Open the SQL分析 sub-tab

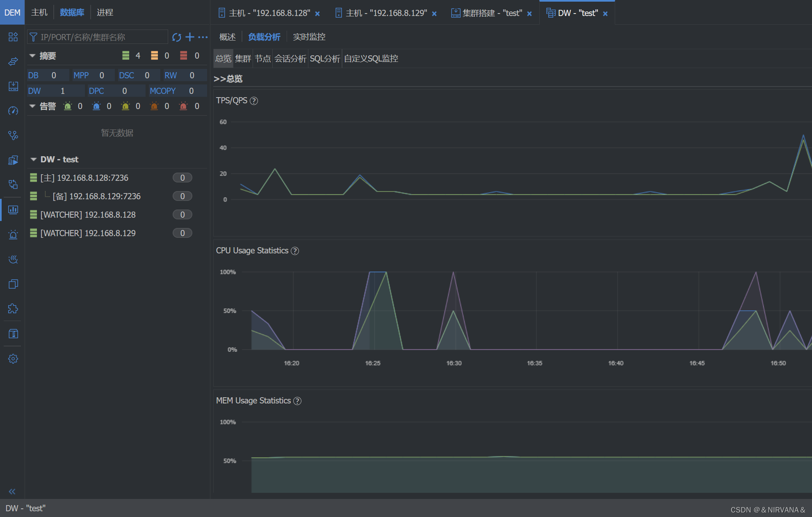325,59
